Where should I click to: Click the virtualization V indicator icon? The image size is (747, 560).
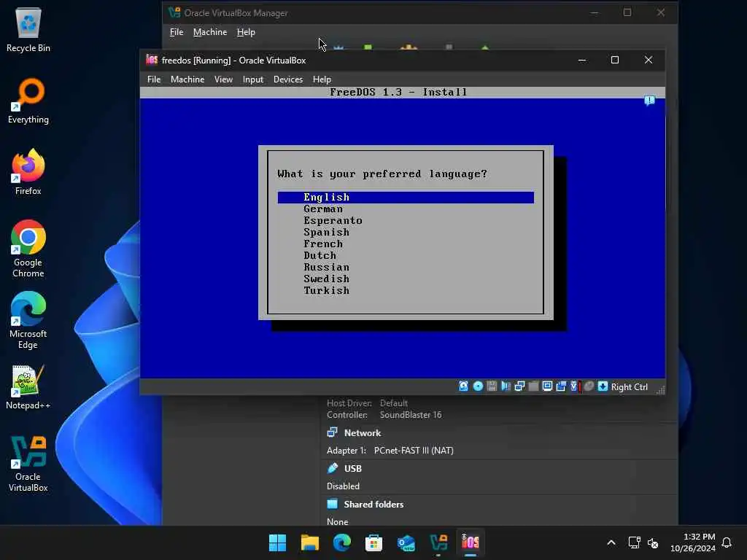pos(575,386)
